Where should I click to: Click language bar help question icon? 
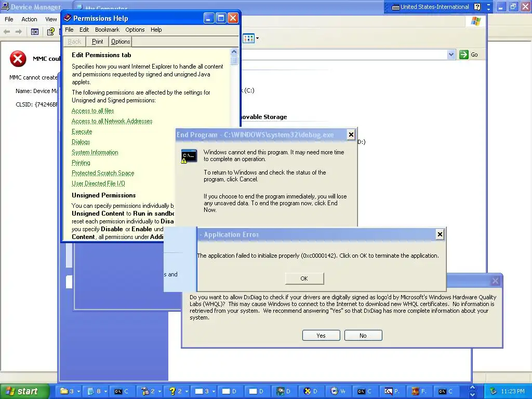tap(477, 7)
